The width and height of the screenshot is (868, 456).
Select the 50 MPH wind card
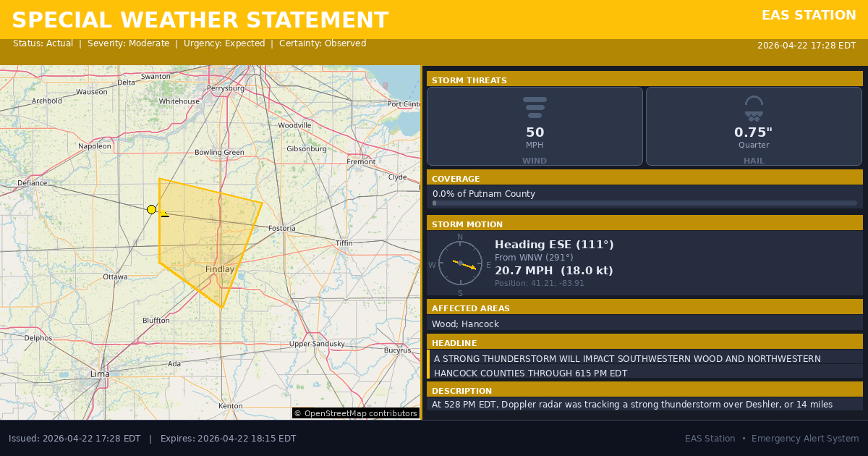pos(535,127)
